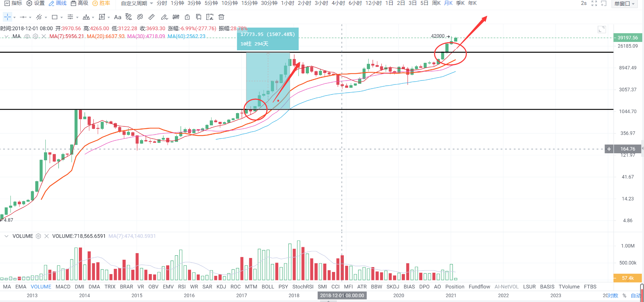Choose the horizontal line drawing tool
The width and height of the screenshot is (644, 302).
tap(23, 17)
